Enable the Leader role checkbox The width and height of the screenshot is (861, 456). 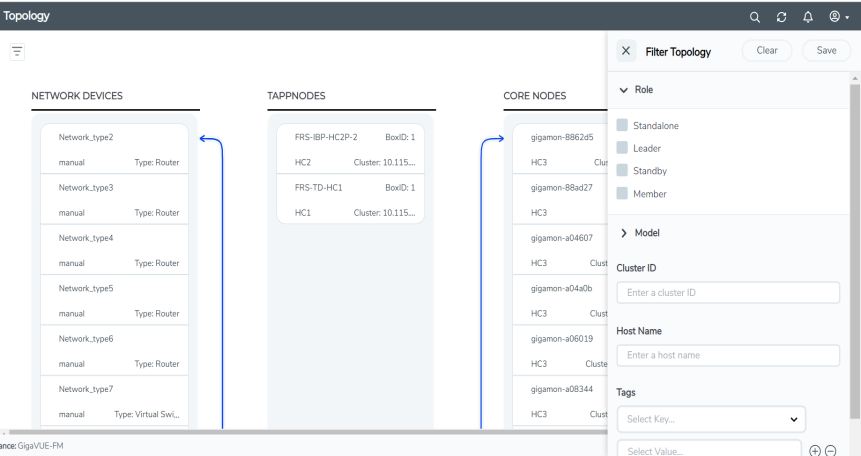coord(623,148)
